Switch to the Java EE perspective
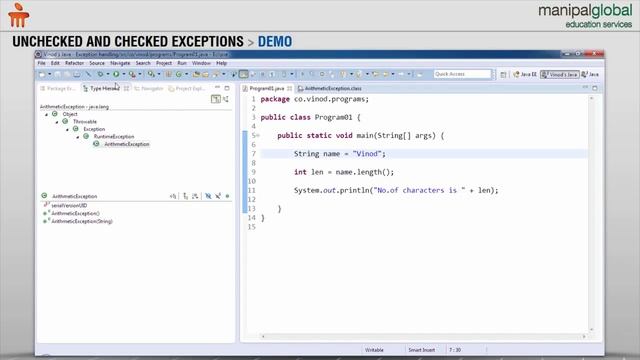The height and width of the screenshot is (360, 640). pyautogui.click(x=525, y=75)
